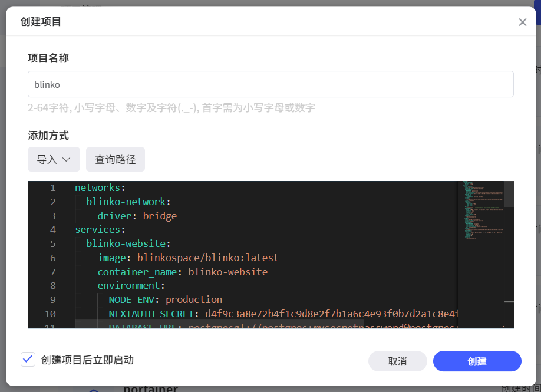Click 'blinko-network:' on line 2

pos(128,202)
